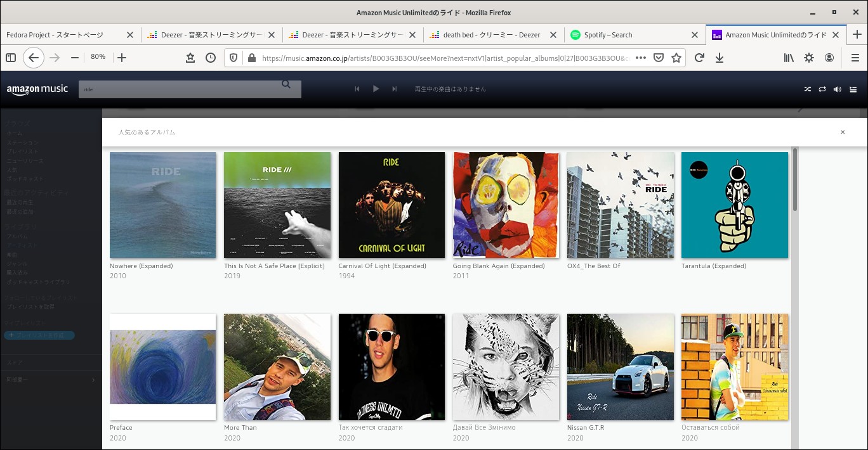Click the Nowhere (Expanded) title link
This screenshot has width=868, height=450.
[141, 266]
